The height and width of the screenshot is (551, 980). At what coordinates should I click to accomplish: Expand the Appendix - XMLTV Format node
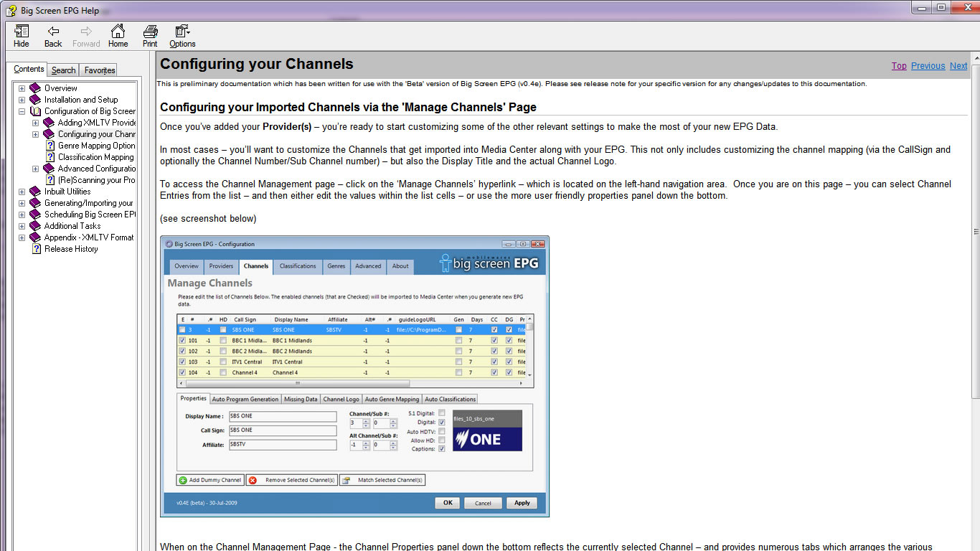click(x=22, y=237)
